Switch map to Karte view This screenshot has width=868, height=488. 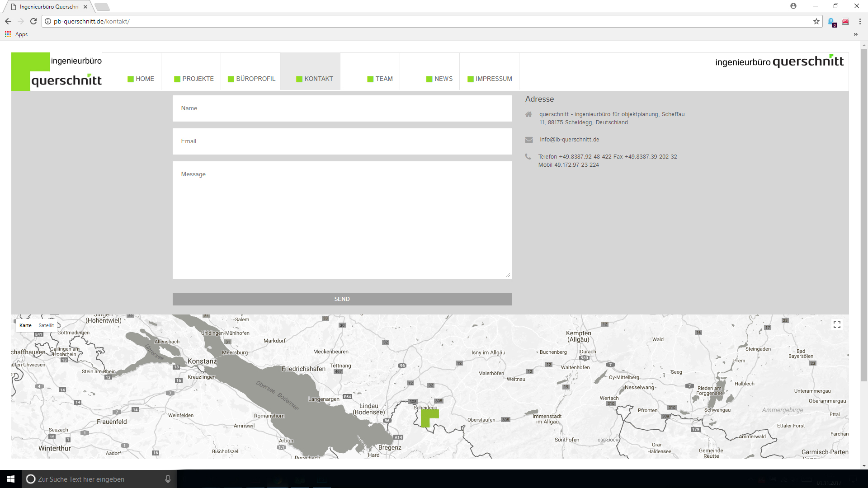pyautogui.click(x=25, y=325)
